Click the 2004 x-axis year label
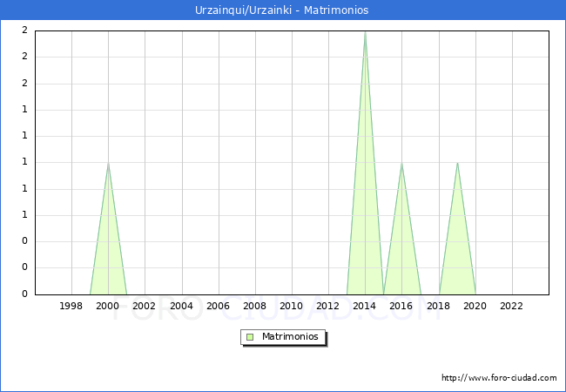 (181, 306)
